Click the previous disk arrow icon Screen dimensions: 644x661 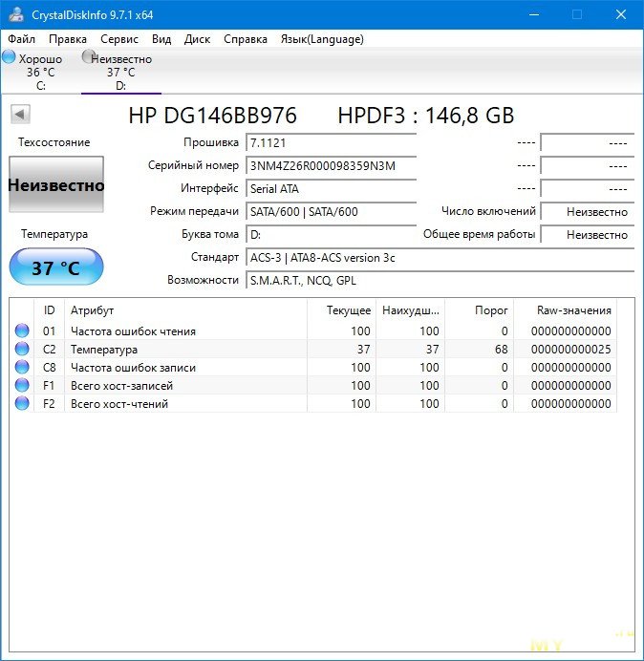pos(20,115)
